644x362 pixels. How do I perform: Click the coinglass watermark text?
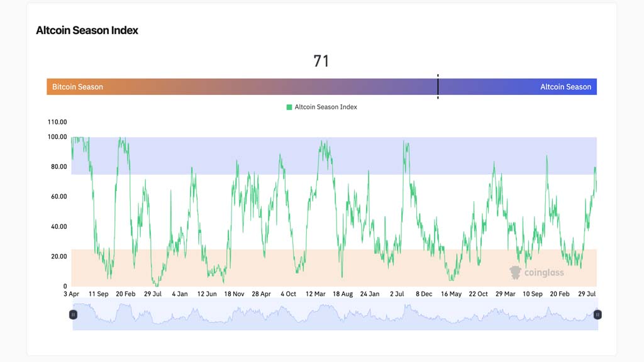(x=545, y=273)
